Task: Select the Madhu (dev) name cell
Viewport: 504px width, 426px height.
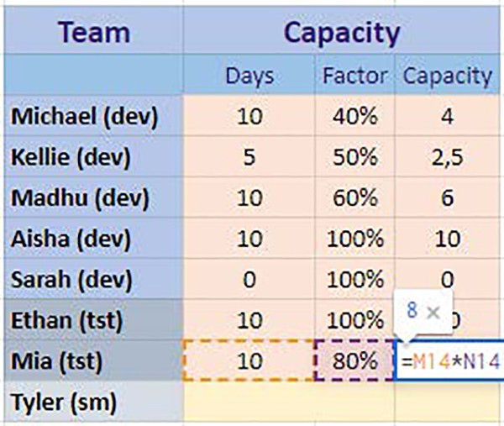Action: 81,198
